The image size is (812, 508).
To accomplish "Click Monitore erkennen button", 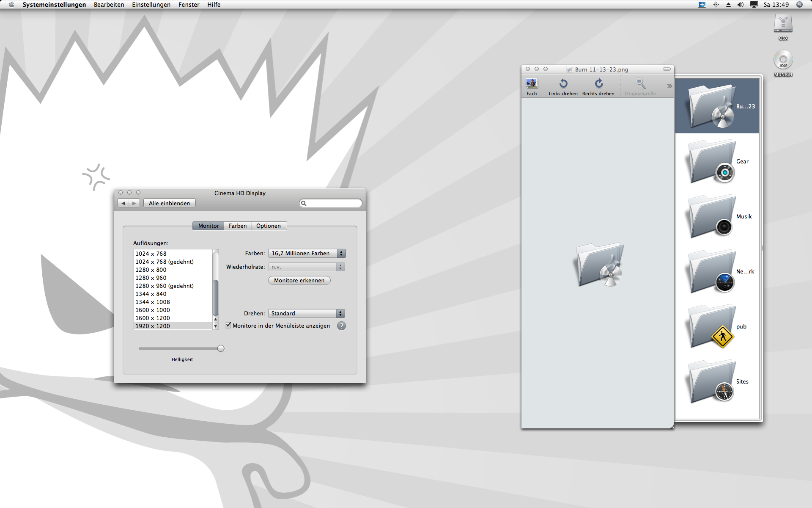I will tap(299, 280).
